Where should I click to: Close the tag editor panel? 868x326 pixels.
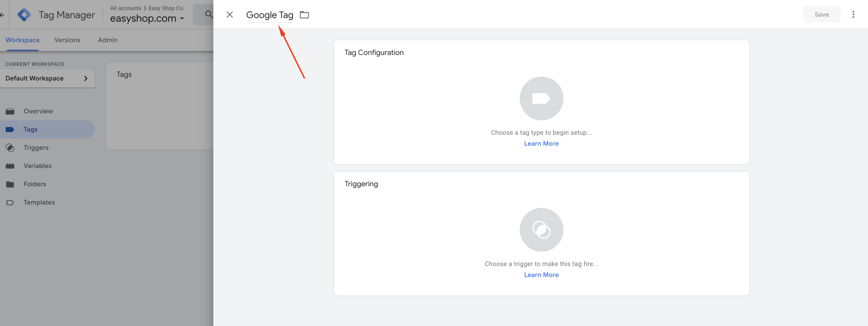pos(230,15)
